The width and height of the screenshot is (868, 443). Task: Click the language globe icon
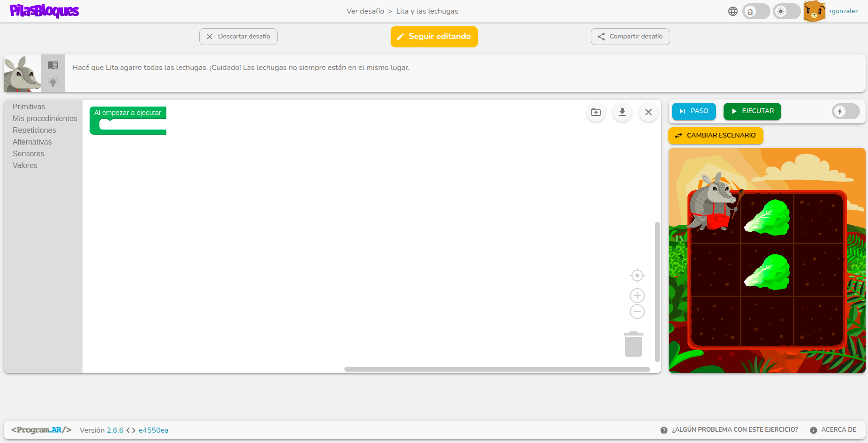732,11
